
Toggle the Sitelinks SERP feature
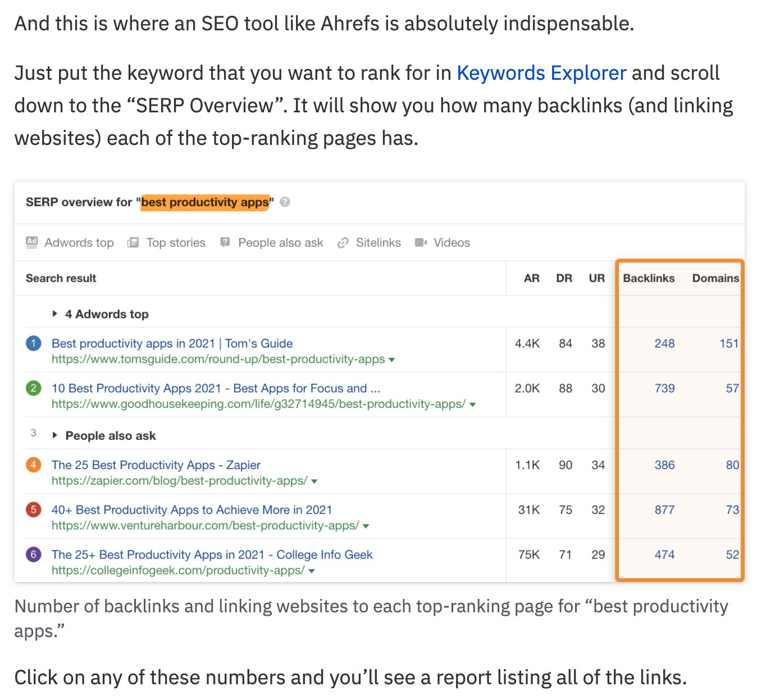369,242
